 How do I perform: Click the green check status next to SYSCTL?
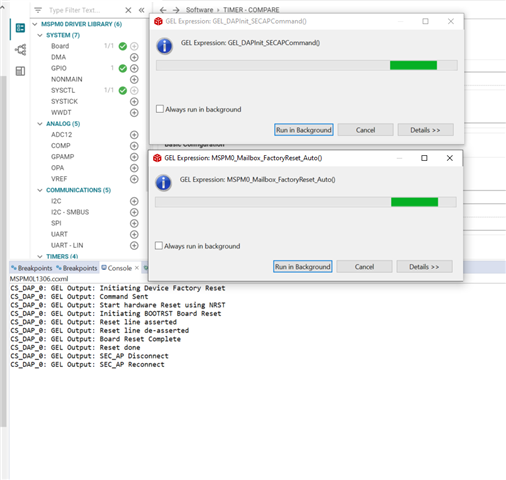click(123, 90)
